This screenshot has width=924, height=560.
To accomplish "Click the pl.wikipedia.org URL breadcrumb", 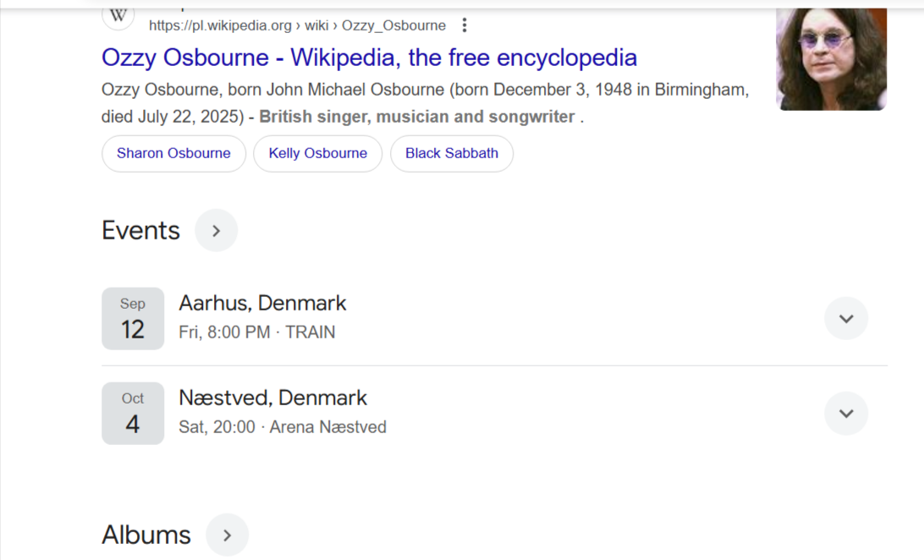I will (x=297, y=25).
